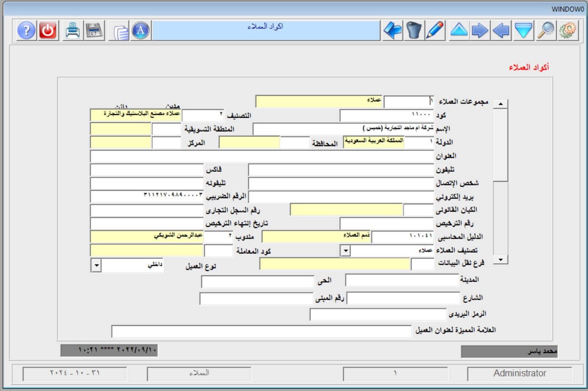Click the blue right arrow icon
588x391 pixels.
point(480,31)
